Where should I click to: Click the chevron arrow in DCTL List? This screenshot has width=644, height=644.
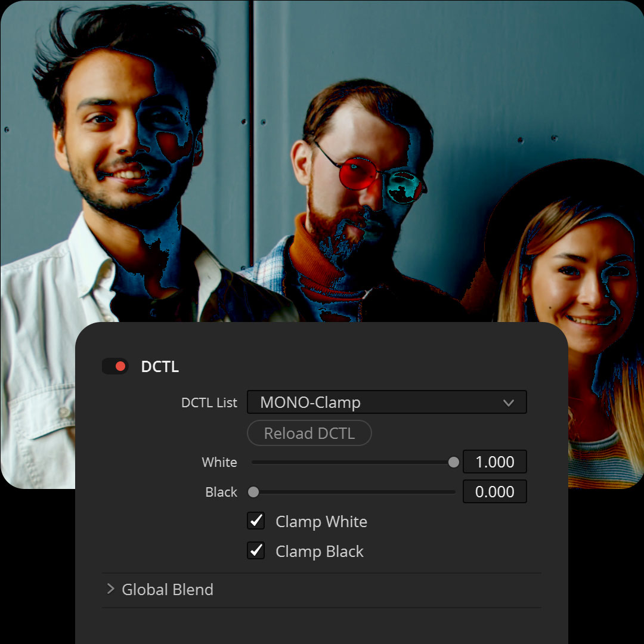tap(508, 403)
